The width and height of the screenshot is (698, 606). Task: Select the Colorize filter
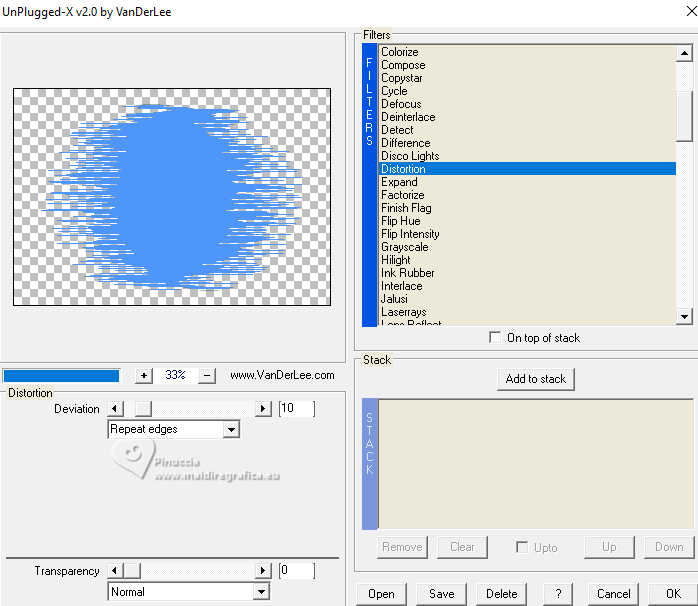(527, 52)
